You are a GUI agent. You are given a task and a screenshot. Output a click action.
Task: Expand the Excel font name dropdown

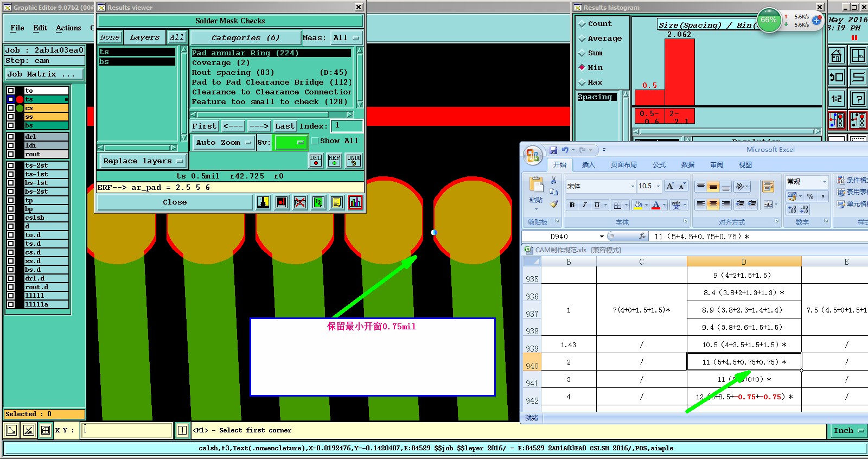633,186
